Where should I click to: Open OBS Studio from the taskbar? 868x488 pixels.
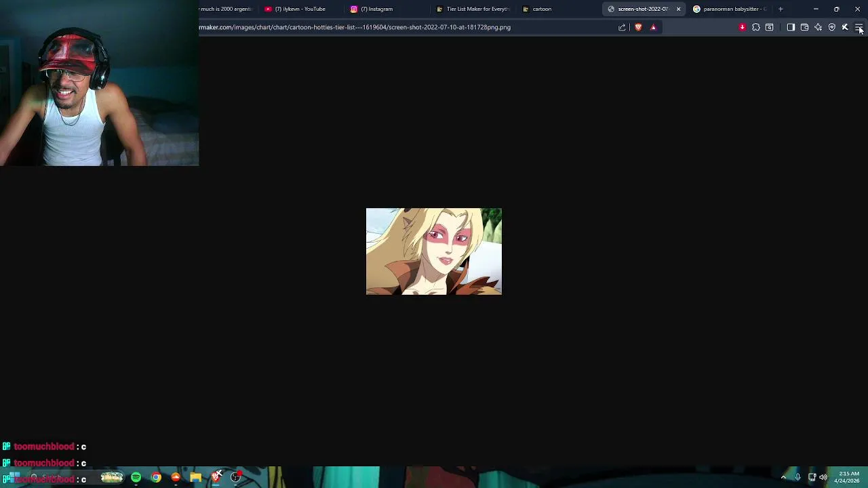[x=235, y=477]
